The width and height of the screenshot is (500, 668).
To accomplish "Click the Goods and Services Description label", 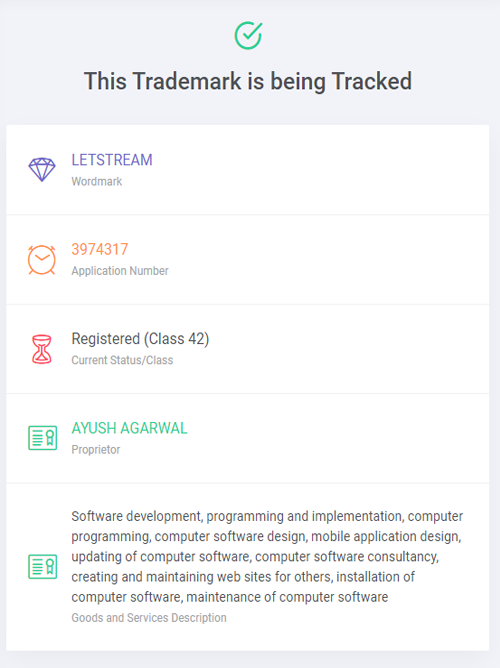I will tap(149, 618).
